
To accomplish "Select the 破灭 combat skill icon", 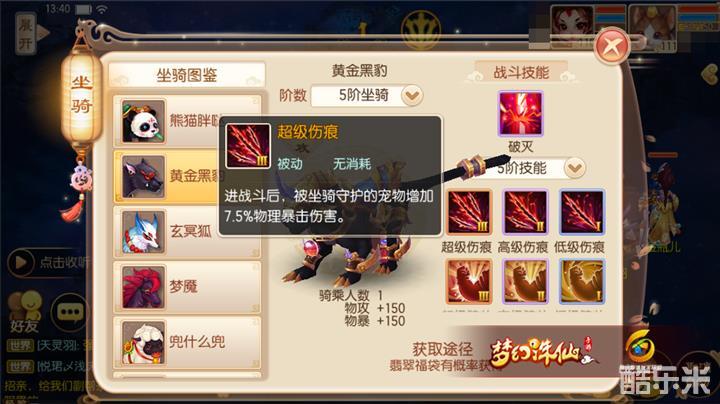I will [x=520, y=113].
